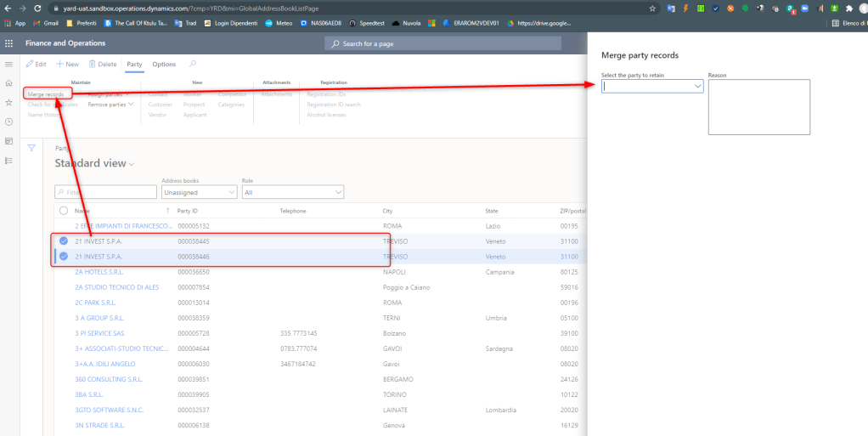Open the Google Translate extension
The image size is (868, 436).
672,8
